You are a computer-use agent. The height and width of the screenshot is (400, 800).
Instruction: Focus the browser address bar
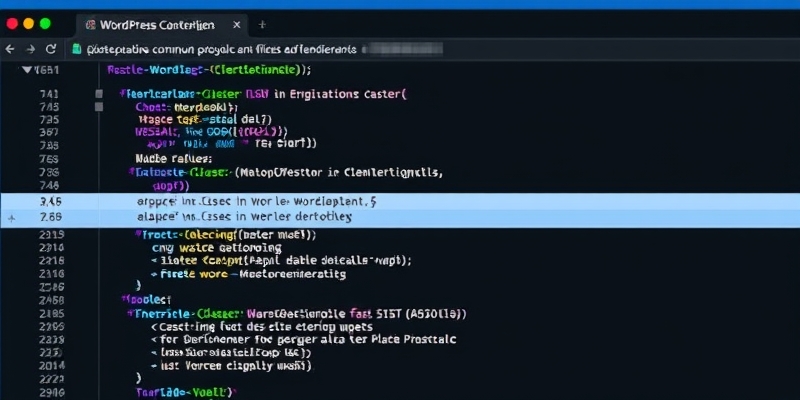click(x=220, y=48)
